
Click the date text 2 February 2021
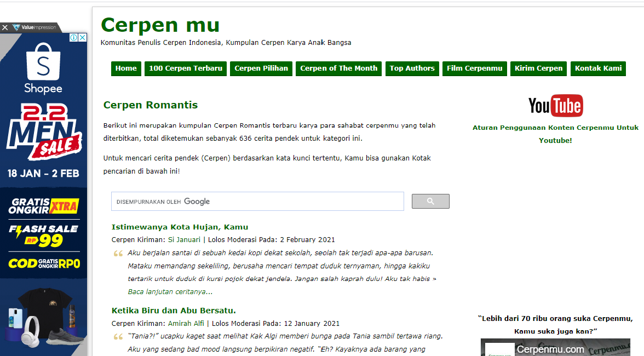pyautogui.click(x=308, y=240)
